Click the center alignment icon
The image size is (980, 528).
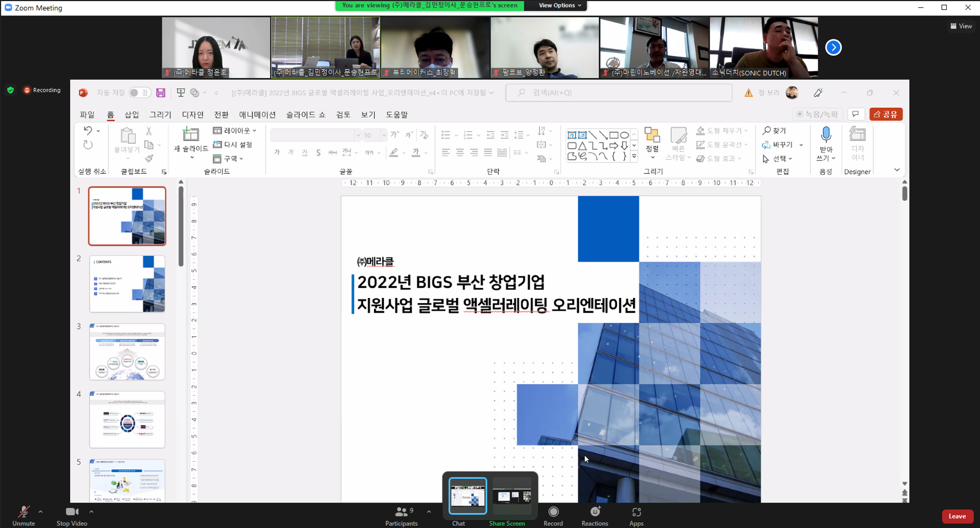[x=460, y=153]
